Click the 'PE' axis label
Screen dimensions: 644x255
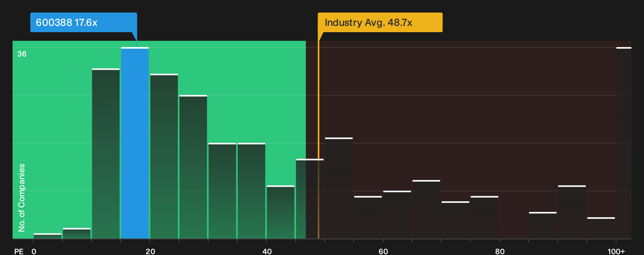click(x=19, y=251)
